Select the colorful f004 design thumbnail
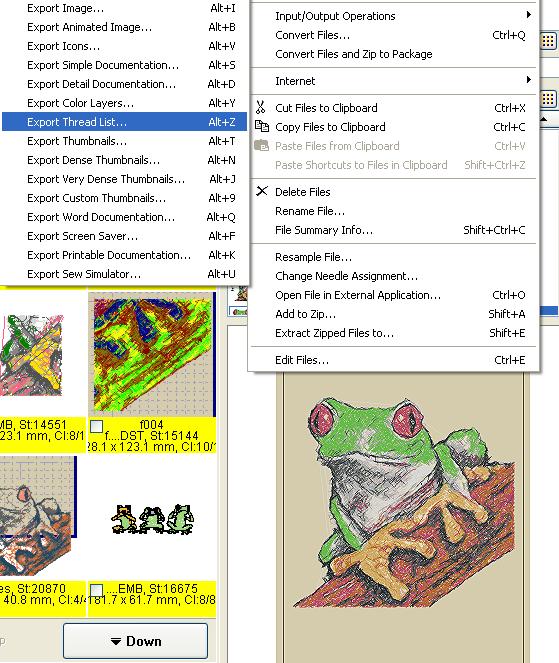Viewport: 559px width, 663px height. tap(152, 354)
